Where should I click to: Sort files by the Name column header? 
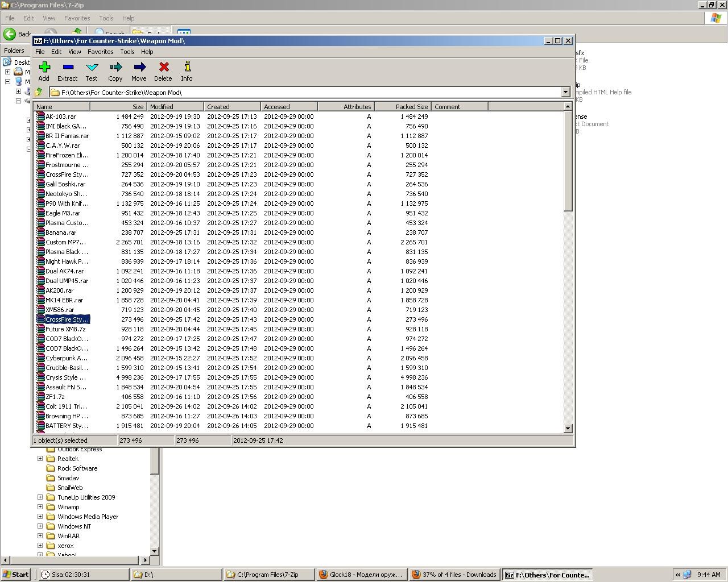[61, 107]
